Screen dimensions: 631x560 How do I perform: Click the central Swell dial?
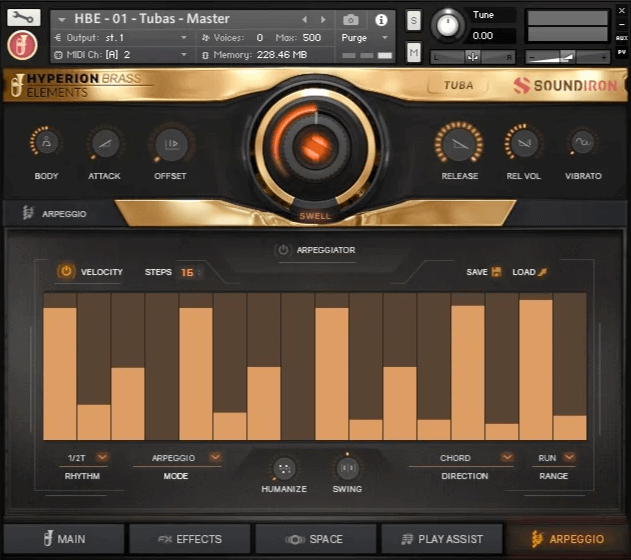click(315, 147)
